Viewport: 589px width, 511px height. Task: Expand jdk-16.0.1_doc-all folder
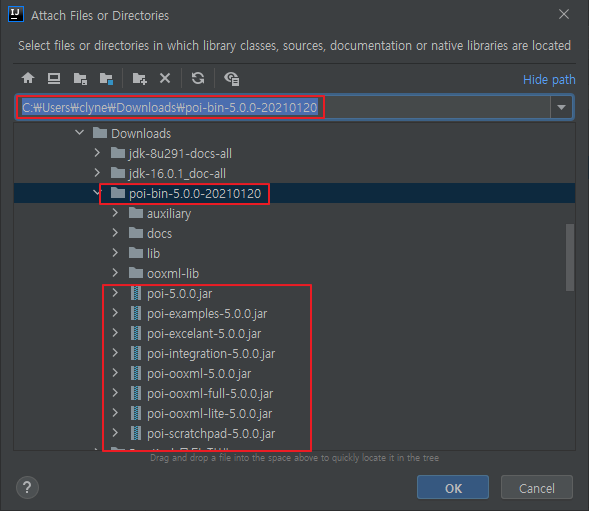[x=97, y=172]
